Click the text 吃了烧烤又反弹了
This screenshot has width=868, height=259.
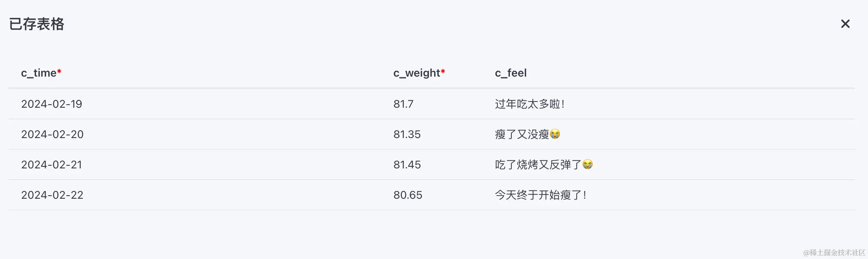point(538,164)
